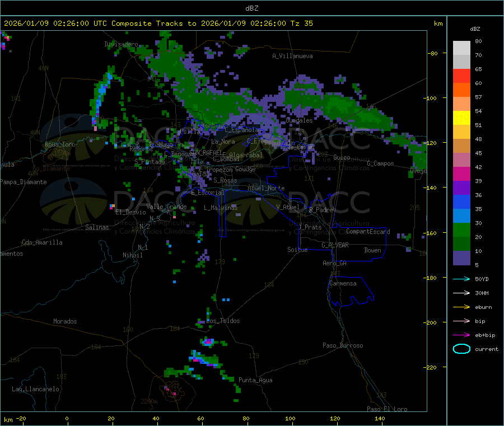Viewport: 504px width, 426px height.
Task: Click the 'G_Campos' map label
Action: [x=380, y=163]
